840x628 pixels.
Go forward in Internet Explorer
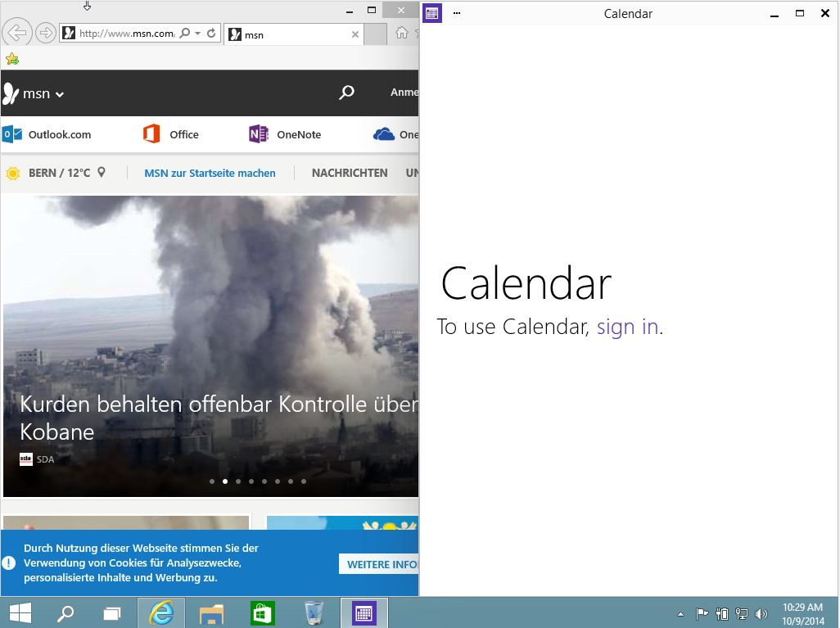46,34
